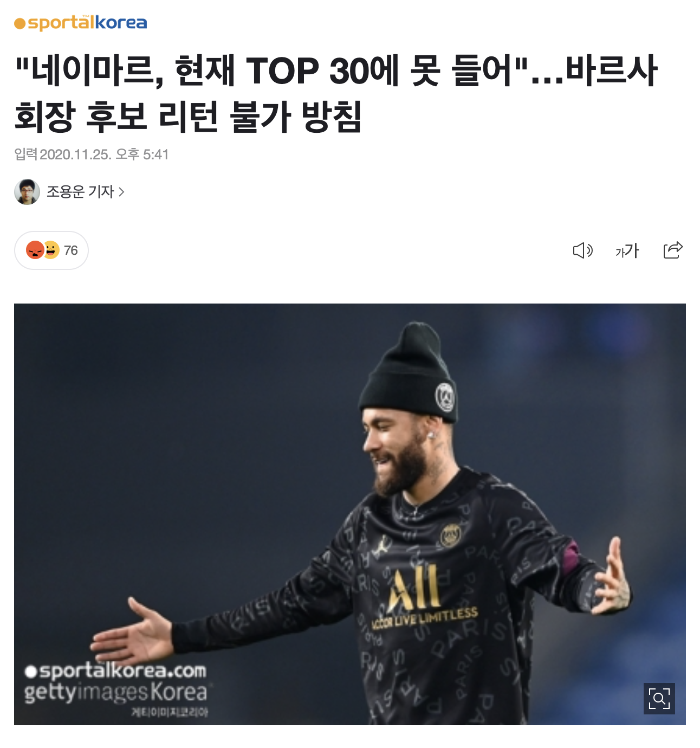Open 조용운 기자 reporter page
The width and height of the screenshot is (700, 748).
(x=80, y=192)
